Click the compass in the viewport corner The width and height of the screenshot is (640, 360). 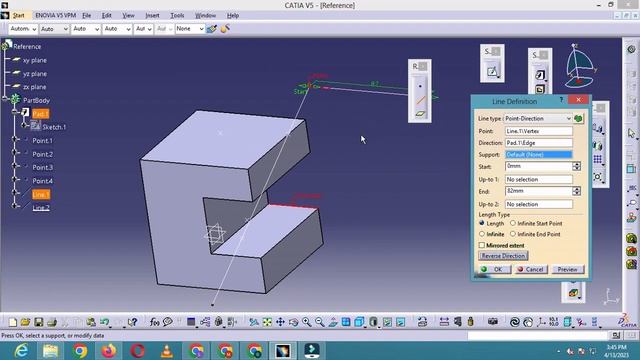[x=580, y=67]
